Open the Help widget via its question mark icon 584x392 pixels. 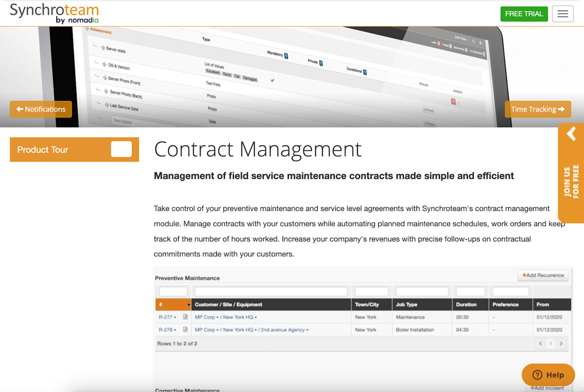pos(537,374)
